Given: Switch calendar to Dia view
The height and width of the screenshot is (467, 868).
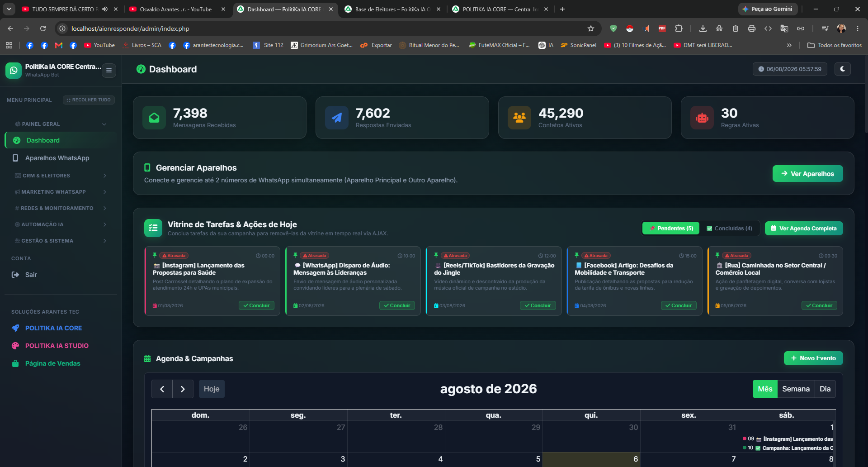Looking at the screenshot, I should 825,389.
